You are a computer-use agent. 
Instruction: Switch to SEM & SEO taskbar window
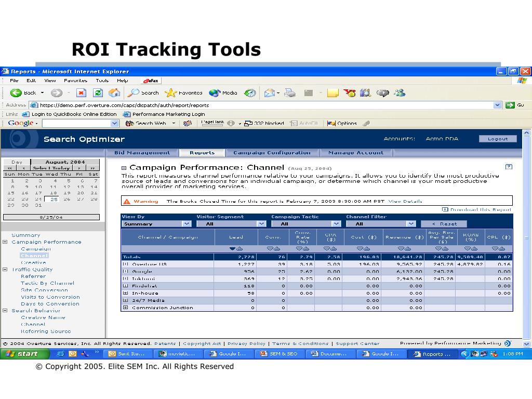(280, 354)
